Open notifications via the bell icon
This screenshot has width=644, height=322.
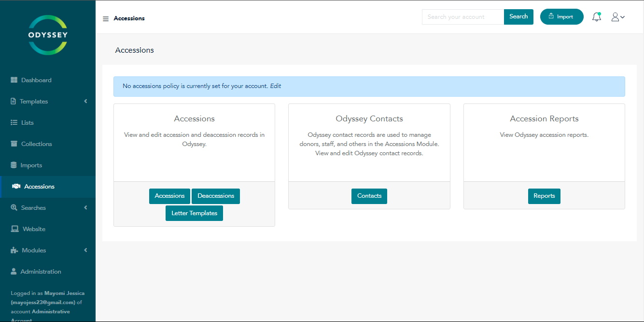[597, 17]
